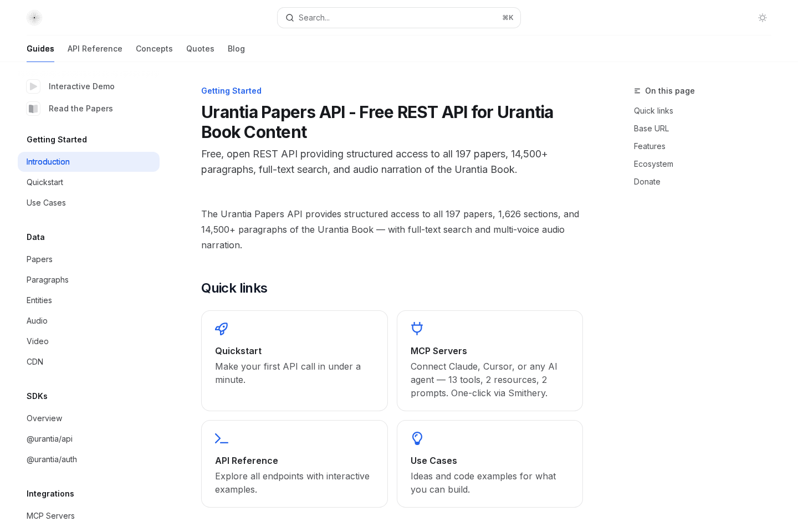The height and width of the screenshot is (532, 798).
Task: Toggle the light/dark theme sun icon
Action: pyautogui.click(x=763, y=18)
